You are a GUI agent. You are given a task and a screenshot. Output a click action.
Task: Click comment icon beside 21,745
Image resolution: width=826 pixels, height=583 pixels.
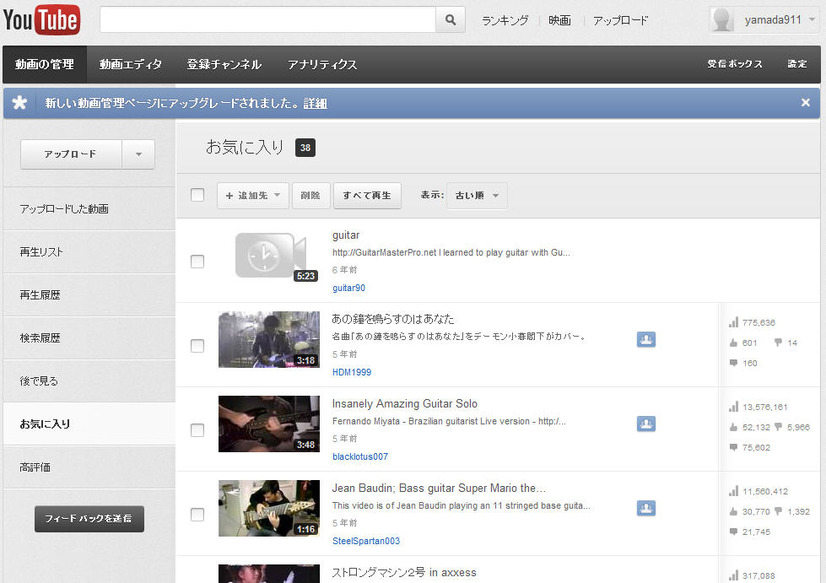click(733, 531)
